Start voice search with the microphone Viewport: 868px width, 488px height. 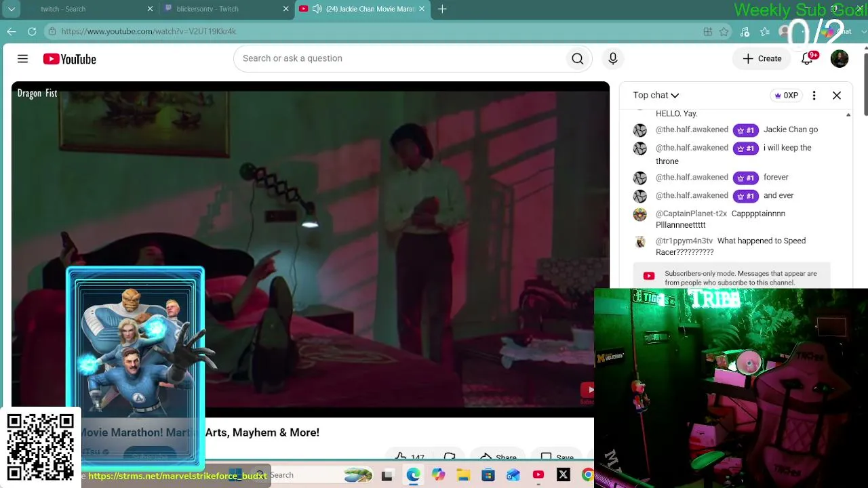pyautogui.click(x=613, y=59)
